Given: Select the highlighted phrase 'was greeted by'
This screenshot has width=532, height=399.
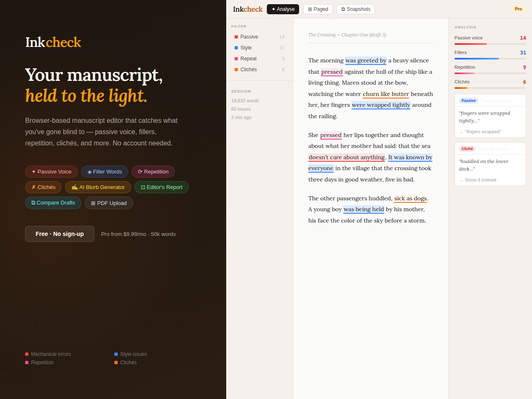Looking at the screenshot, I should [x=365, y=60].
